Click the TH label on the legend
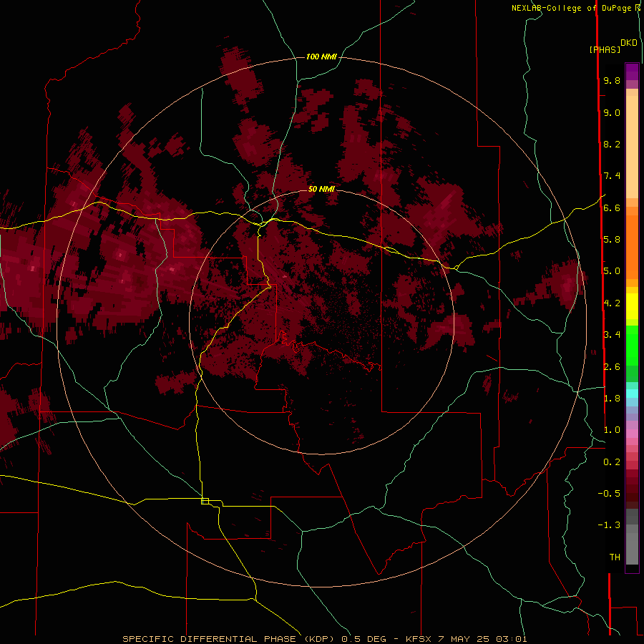 point(615,557)
